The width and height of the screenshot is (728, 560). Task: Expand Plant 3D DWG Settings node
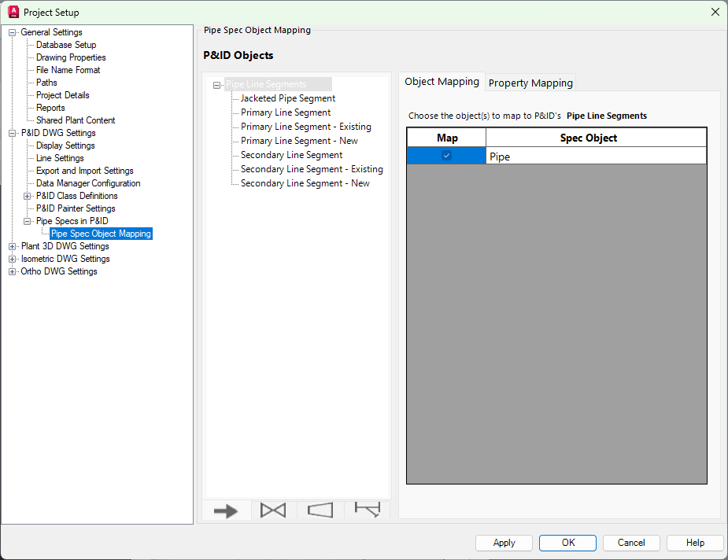coord(13,246)
